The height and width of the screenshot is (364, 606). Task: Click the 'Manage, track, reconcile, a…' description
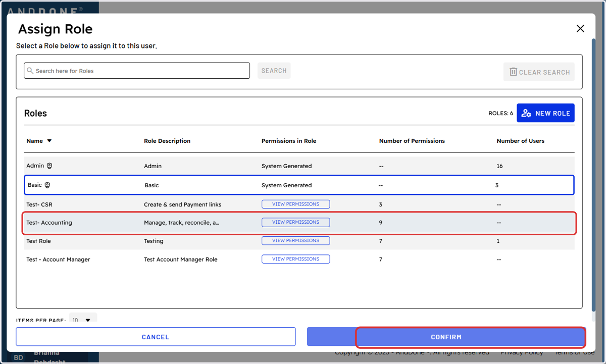click(x=182, y=223)
